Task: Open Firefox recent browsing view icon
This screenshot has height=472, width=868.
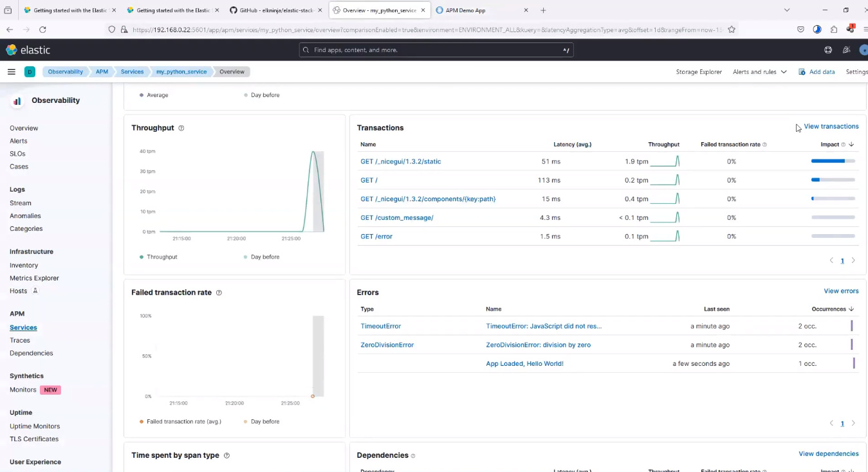Action: tap(8, 10)
